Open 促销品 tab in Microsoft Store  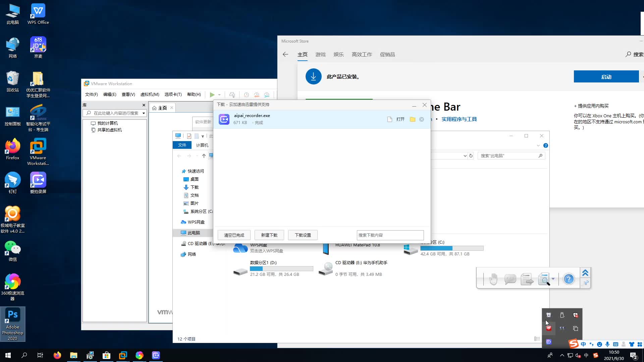tap(387, 54)
